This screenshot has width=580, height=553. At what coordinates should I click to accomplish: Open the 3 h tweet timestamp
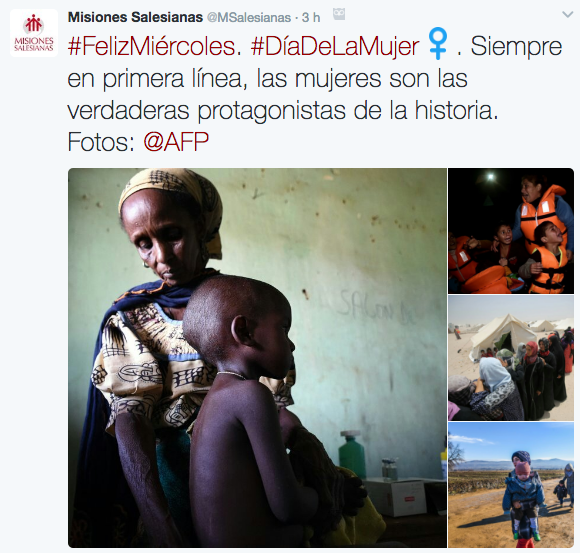311,17
